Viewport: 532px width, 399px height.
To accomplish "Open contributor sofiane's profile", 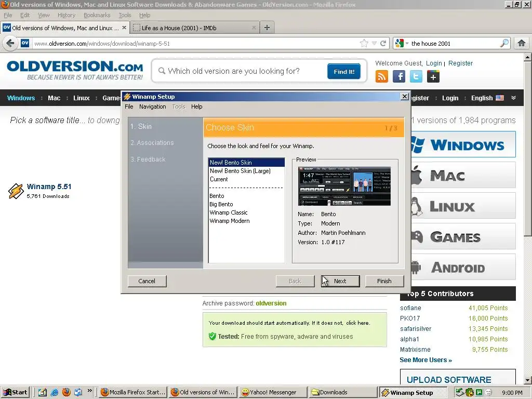I will click(x=410, y=308).
